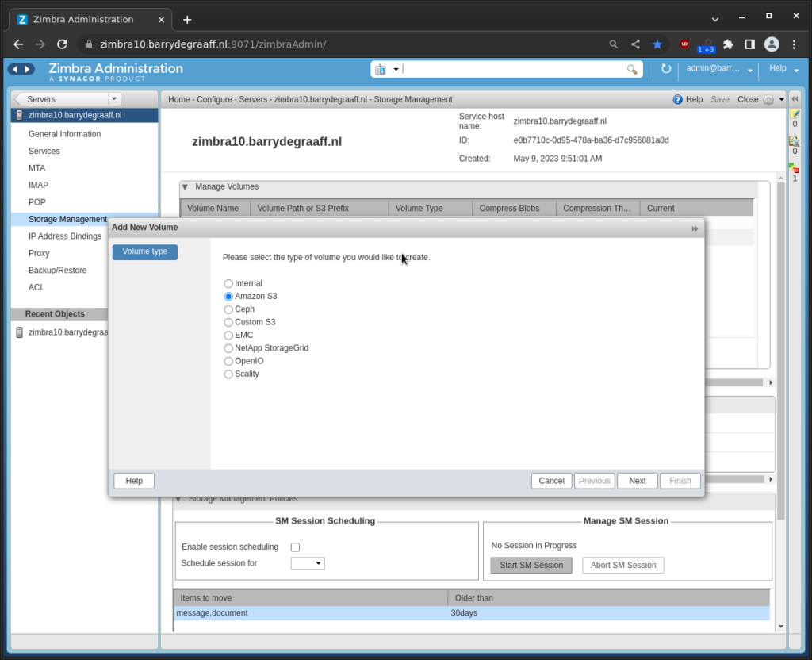The image size is (812, 660).
Task: Open the MTA section in sidebar
Action: (x=36, y=168)
